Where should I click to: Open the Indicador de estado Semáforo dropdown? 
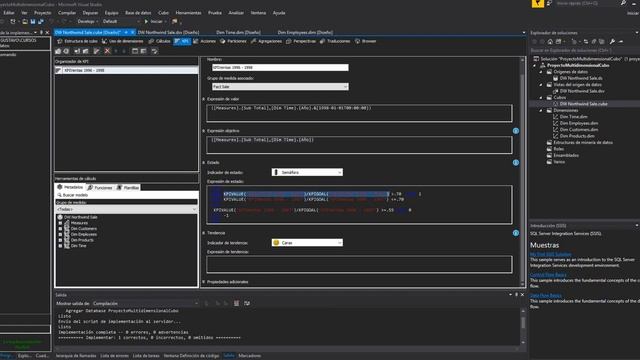pos(307,172)
